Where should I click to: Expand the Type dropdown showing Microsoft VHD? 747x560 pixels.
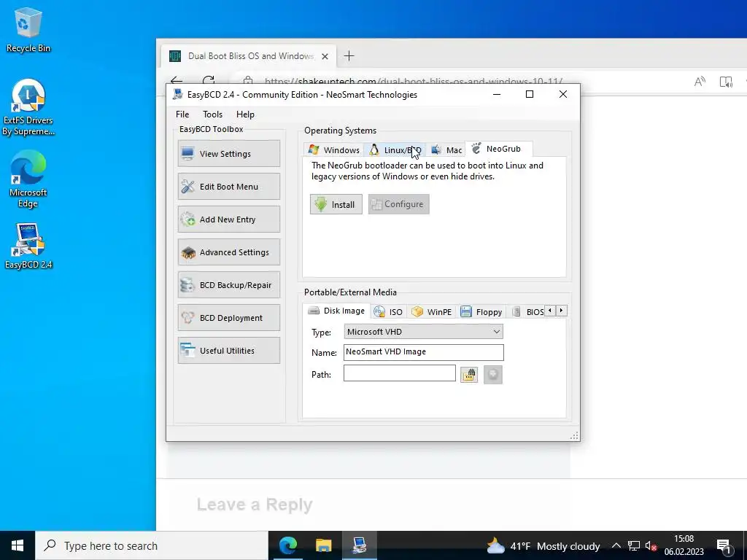[423, 332]
